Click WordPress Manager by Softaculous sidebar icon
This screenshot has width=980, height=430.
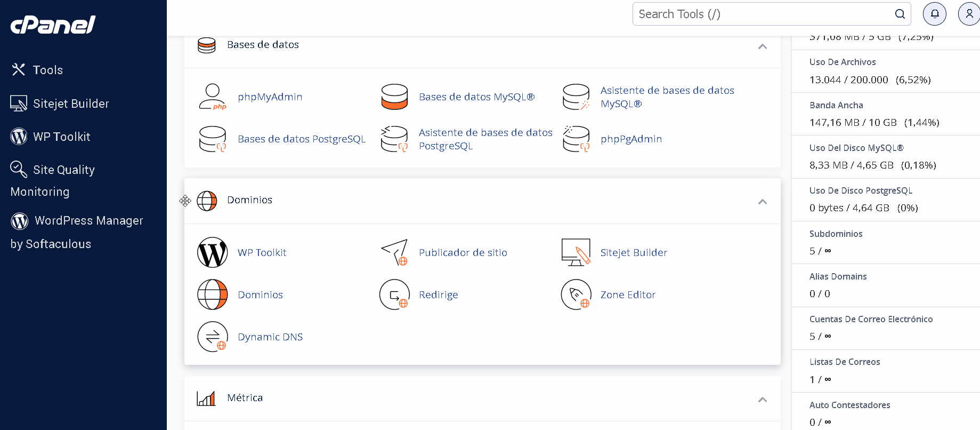pyautogui.click(x=20, y=221)
